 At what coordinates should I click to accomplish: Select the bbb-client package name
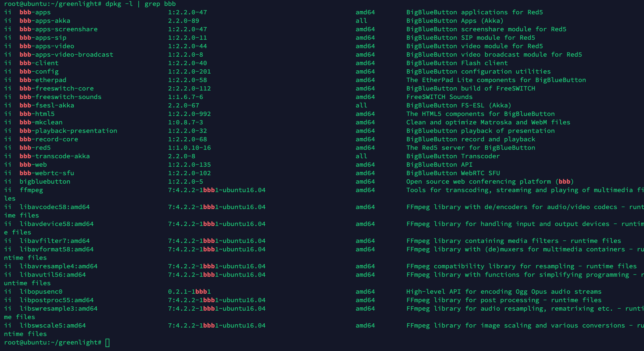[39, 63]
